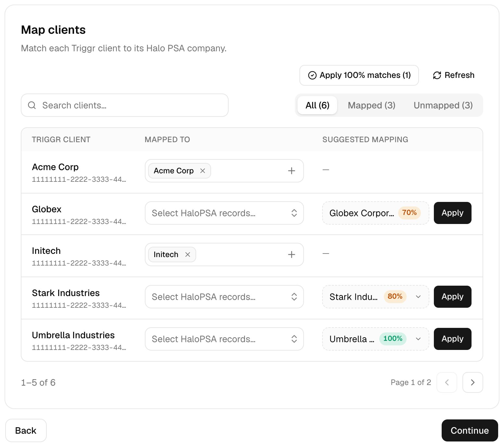Apply suggested mapping for Stark Industries
504x447 pixels.
[452, 297]
